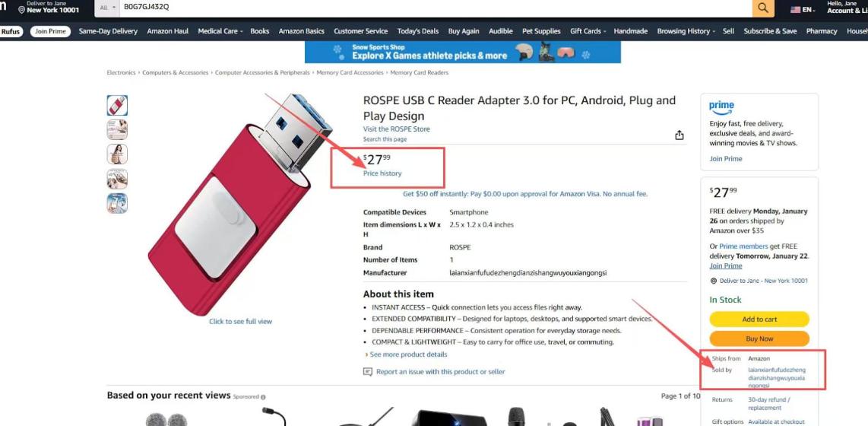This screenshot has height=426, width=868.
Task: Click the info icon next to Sponsored
Action: [x=263, y=396]
